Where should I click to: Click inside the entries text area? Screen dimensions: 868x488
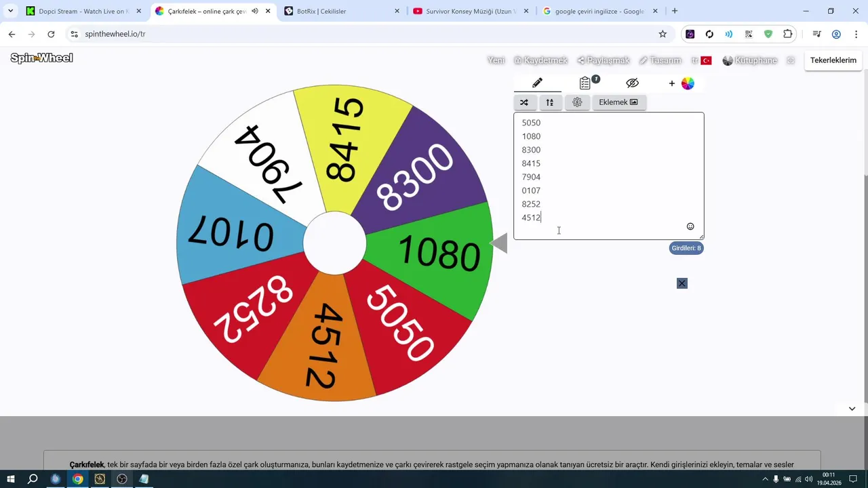pos(608,176)
